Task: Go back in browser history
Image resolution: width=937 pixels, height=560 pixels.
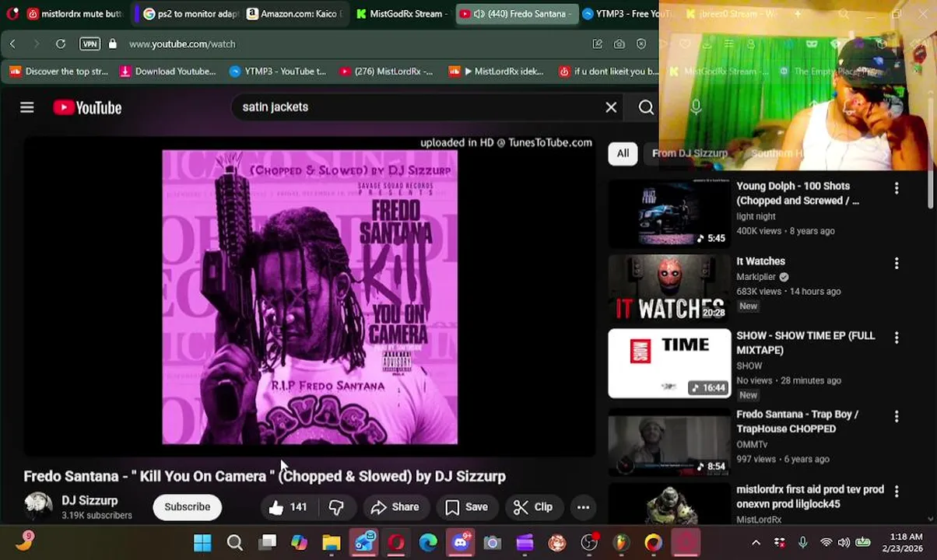Action: click(12, 44)
